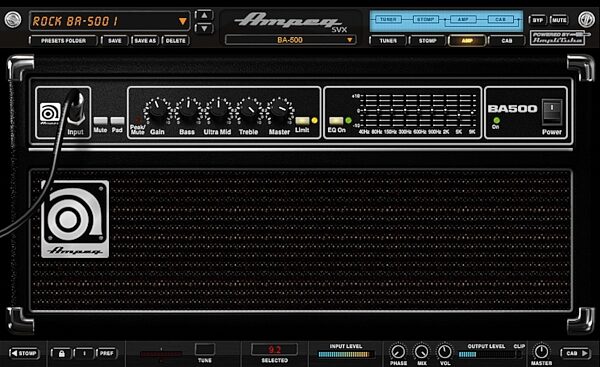Viewport: 600px width, 367px height.
Task: Click the Ampeg logo next to Input jack
Action: click(50, 114)
